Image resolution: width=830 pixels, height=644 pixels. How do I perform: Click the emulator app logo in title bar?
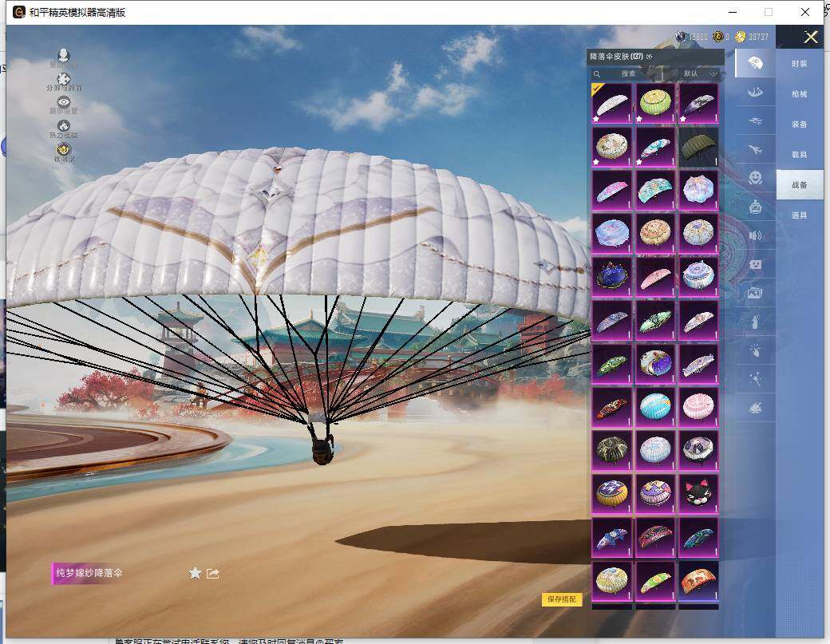point(19,12)
